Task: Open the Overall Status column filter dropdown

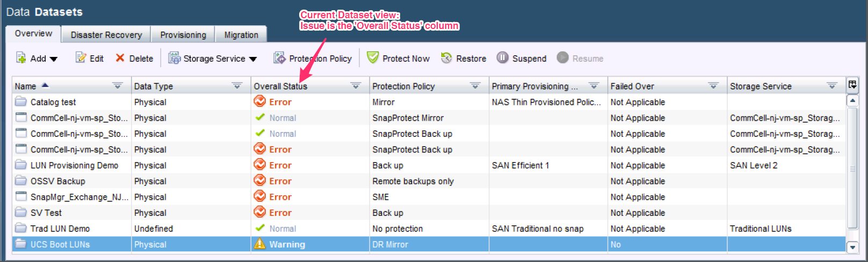Action: click(x=356, y=86)
